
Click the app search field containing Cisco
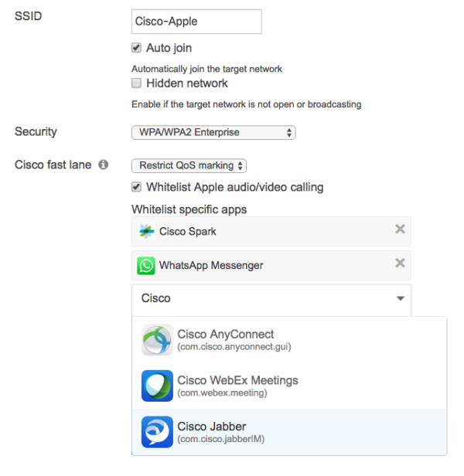tap(263, 298)
